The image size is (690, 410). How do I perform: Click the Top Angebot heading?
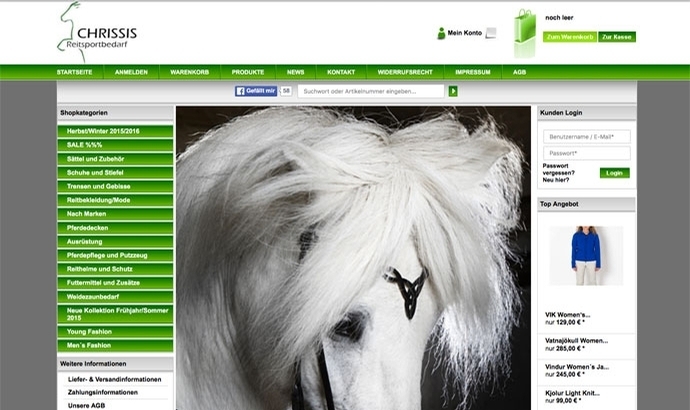(x=559, y=204)
